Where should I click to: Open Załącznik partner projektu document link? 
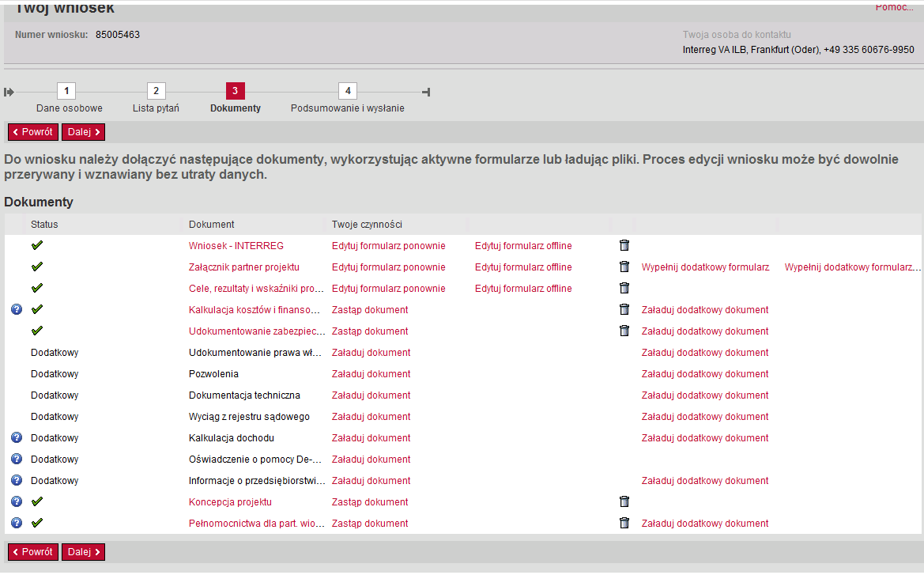click(x=244, y=267)
